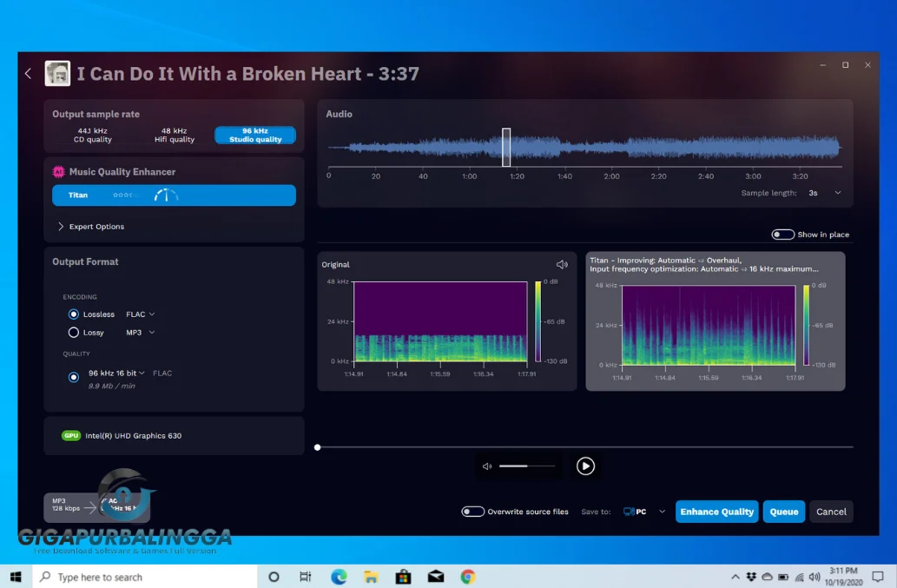Click the battery tray icon
The height and width of the screenshot is (588, 897).
click(x=783, y=577)
